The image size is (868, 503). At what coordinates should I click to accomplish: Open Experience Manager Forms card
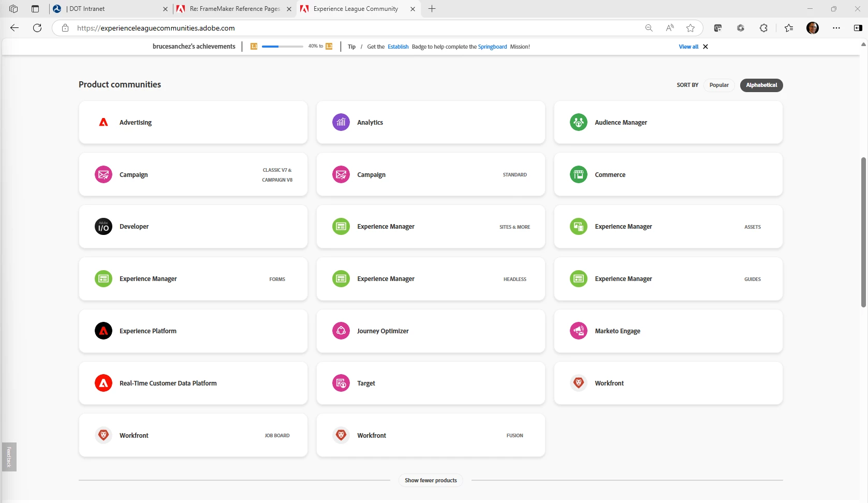[x=193, y=279]
